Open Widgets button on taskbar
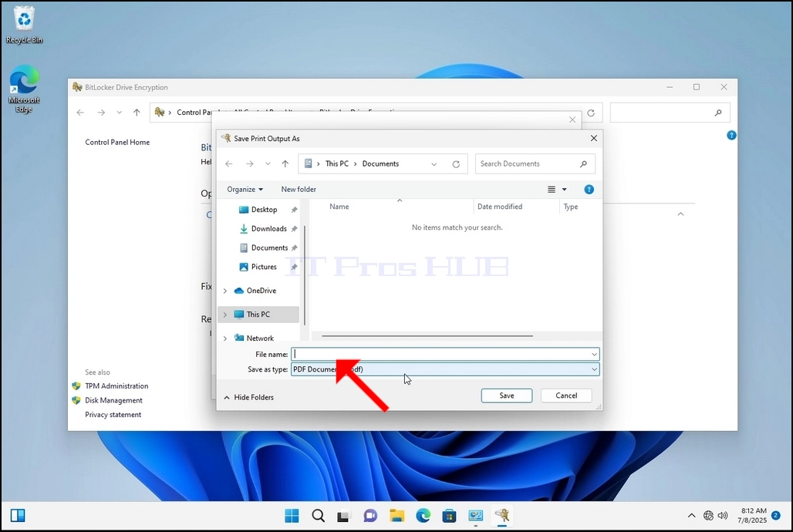This screenshot has width=793, height=532. (18, 515)
